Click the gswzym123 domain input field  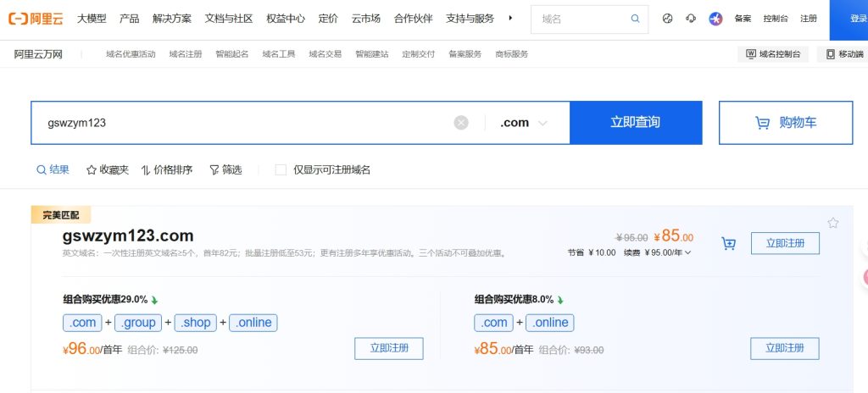(x=237, y=123)
